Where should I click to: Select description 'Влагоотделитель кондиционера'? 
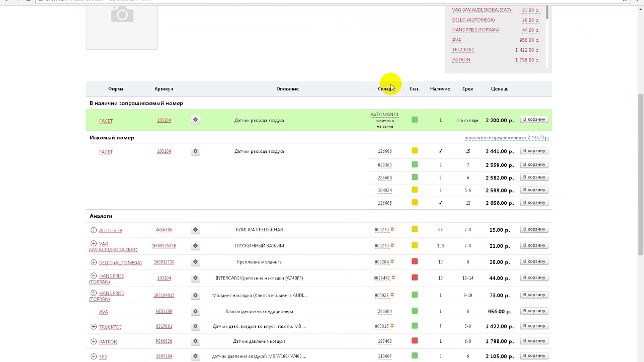[259, 311]
